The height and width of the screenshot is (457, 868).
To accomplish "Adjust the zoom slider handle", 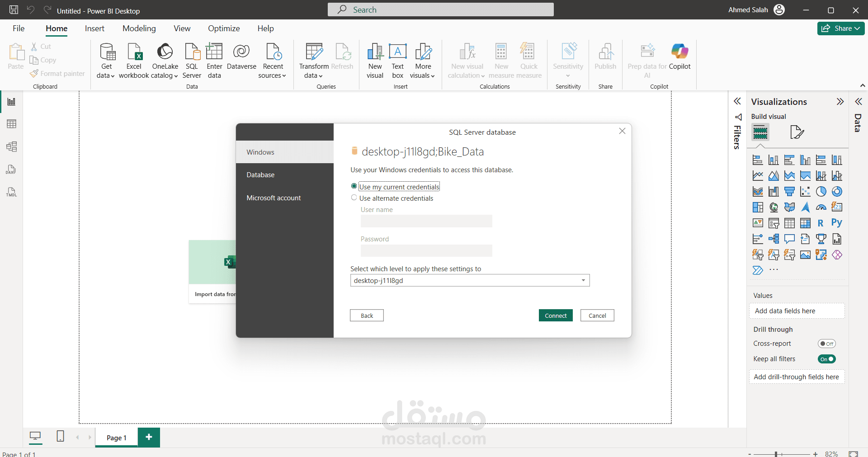I will click(x=776, y=454).
